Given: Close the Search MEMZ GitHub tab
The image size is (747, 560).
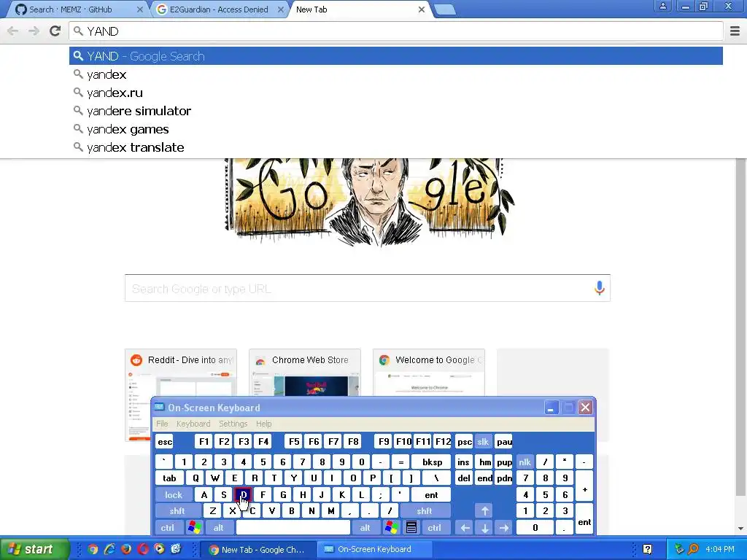Looking at the screenshot, I should 139,9.
